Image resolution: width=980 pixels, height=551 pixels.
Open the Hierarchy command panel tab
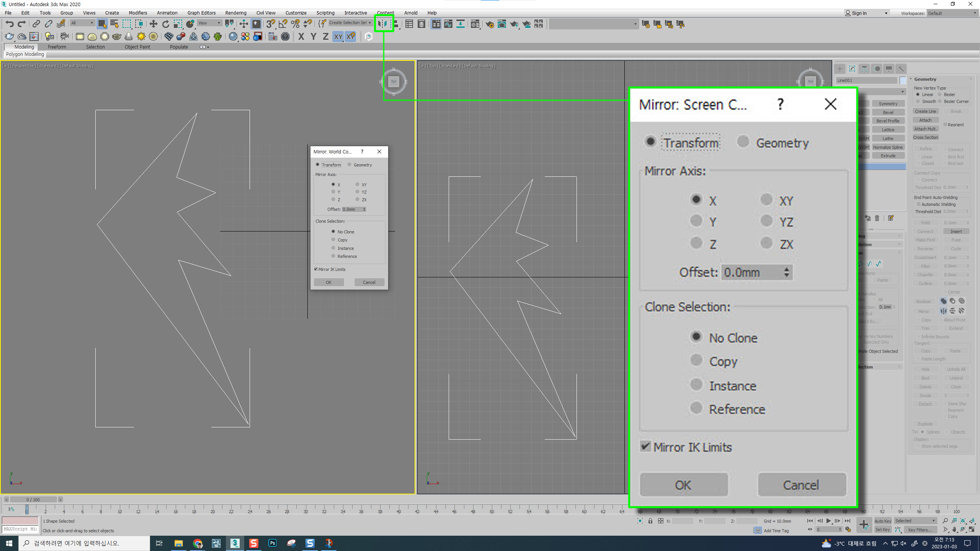point(864,69)
